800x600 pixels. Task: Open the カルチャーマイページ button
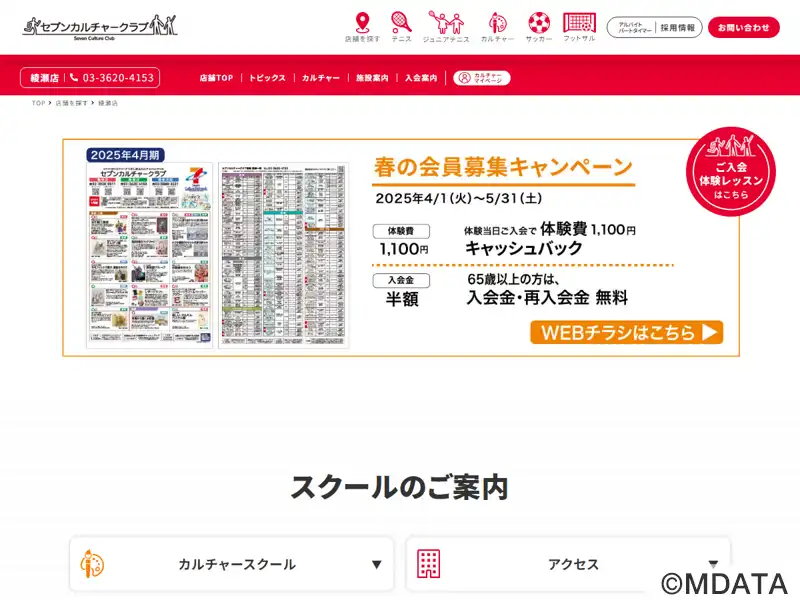482,78
